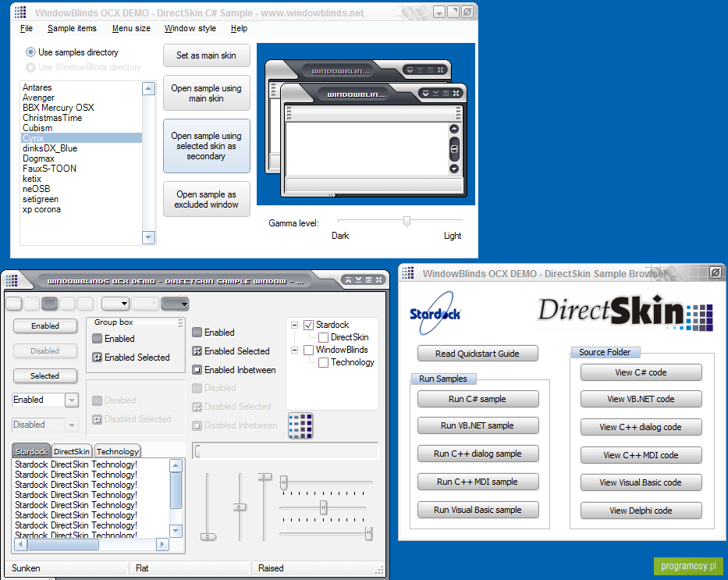Toggle the standalone Enabled Selected checkbox
Viewport: 728px width, 580px height.
coord(197,351)
